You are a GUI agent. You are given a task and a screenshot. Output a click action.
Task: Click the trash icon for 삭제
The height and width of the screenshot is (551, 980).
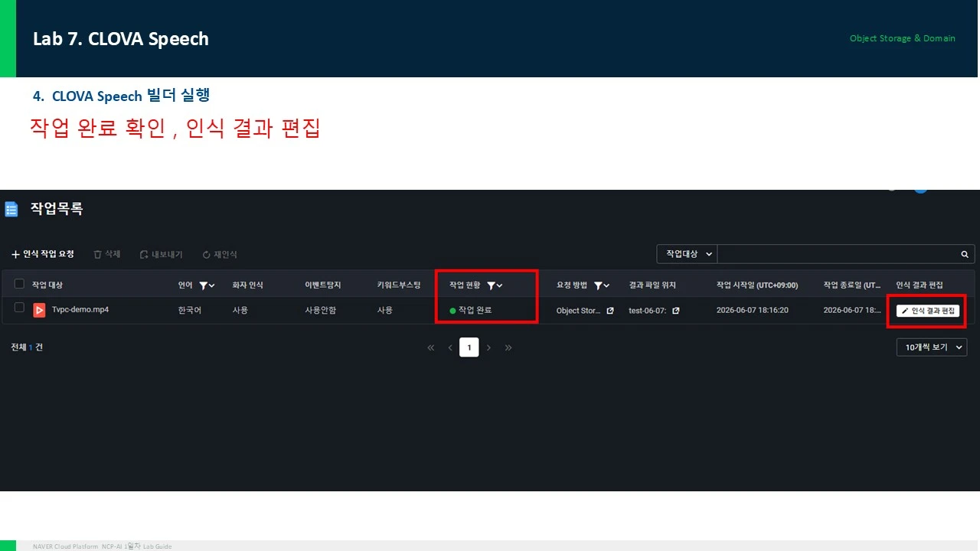(x=97, y=254)
